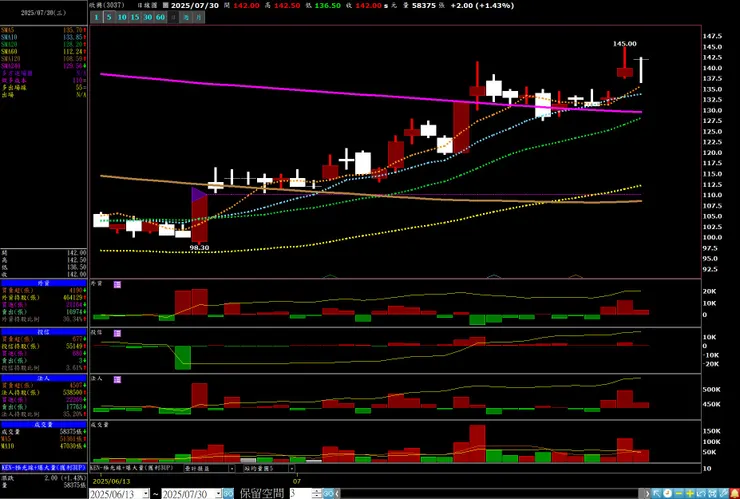The image size is (740, 499).
Task: Select the weekly (週) chart button
Action: pyautogui.click(x=186, y=17)
